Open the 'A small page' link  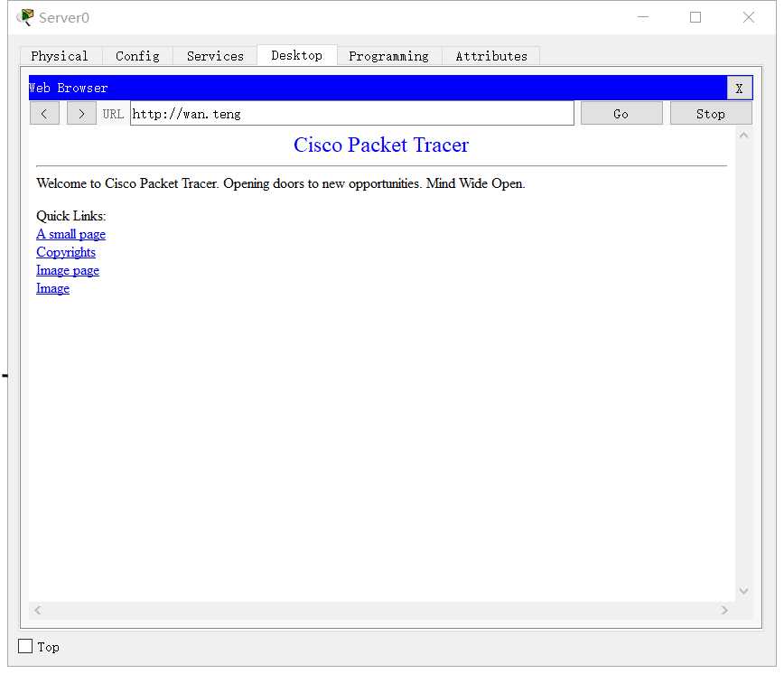[x=71, y=234]
